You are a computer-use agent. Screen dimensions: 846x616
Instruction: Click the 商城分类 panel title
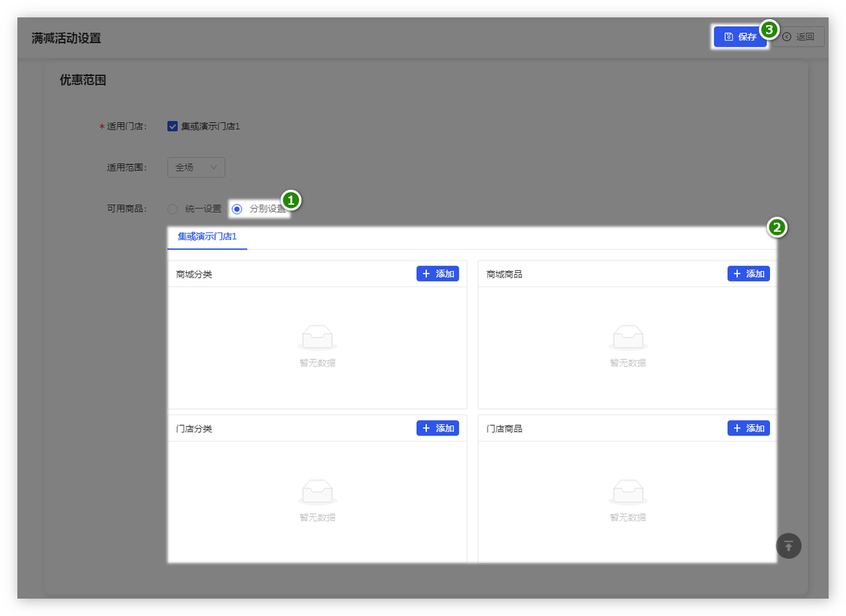[x=194, y=274]
